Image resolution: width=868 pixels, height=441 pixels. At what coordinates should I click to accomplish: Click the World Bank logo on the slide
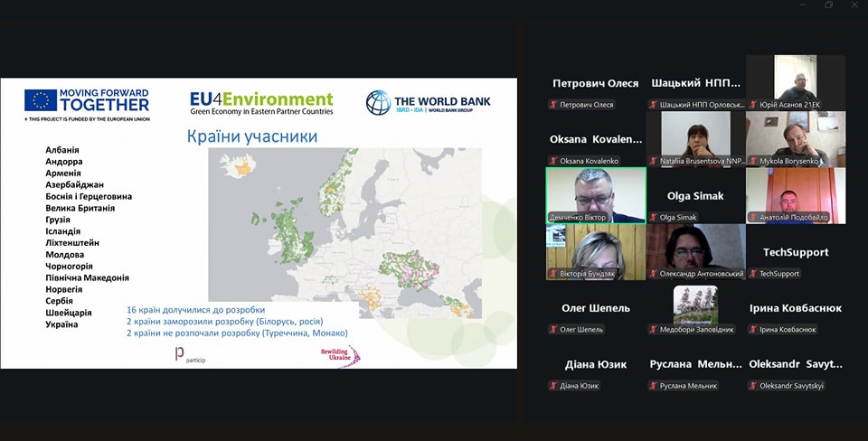click(x=429, y=102)
